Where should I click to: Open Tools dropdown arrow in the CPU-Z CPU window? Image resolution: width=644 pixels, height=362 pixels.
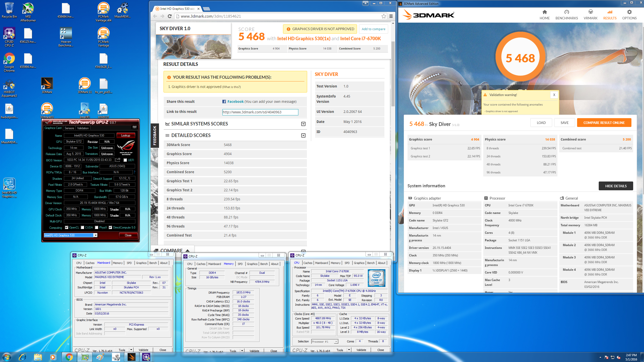349,350
